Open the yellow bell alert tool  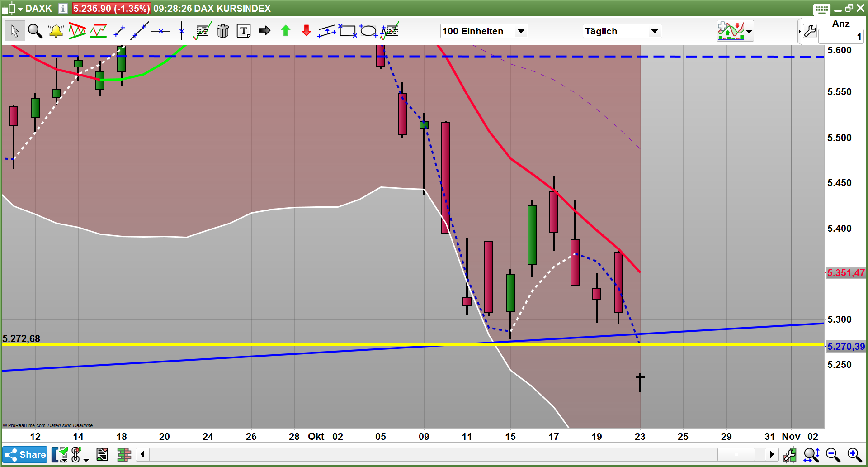pos(56,31)
